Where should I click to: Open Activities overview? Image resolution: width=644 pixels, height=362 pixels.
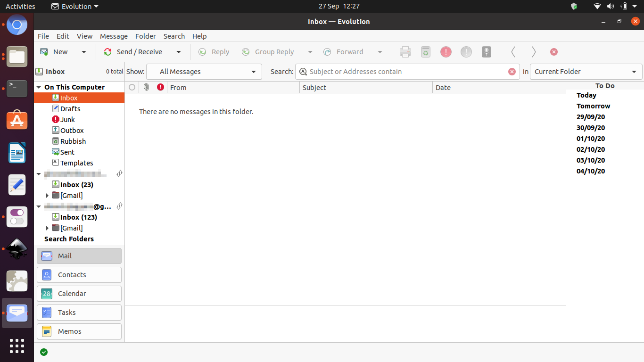pos(20,6)
